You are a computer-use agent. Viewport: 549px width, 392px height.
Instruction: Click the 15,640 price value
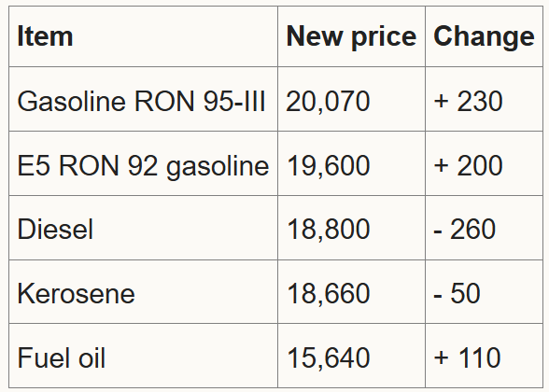point(328,358)
